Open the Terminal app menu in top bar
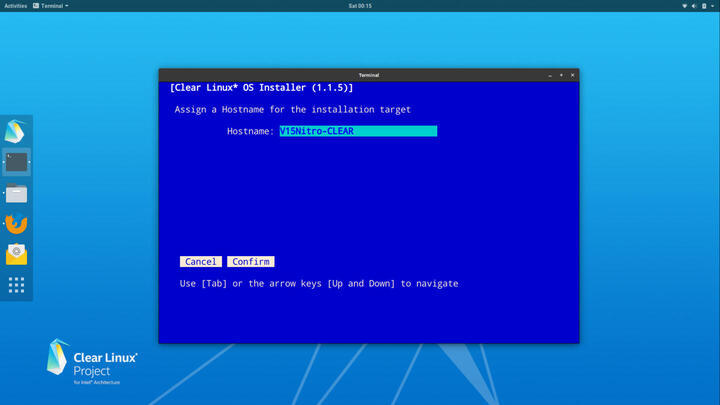 coord(51,6)
